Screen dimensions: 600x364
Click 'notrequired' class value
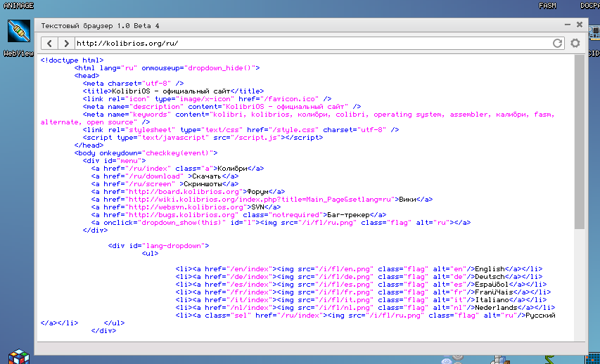(295, 215)
